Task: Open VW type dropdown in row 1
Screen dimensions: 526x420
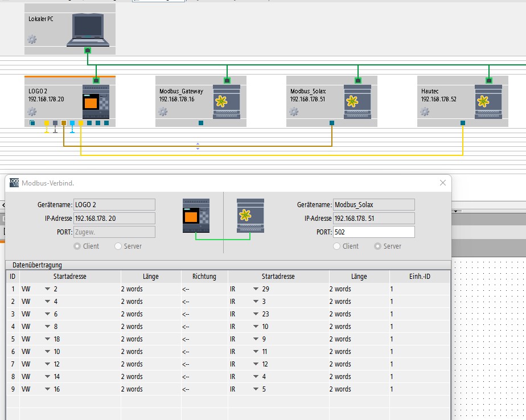Action: click(x=47, y=289)
